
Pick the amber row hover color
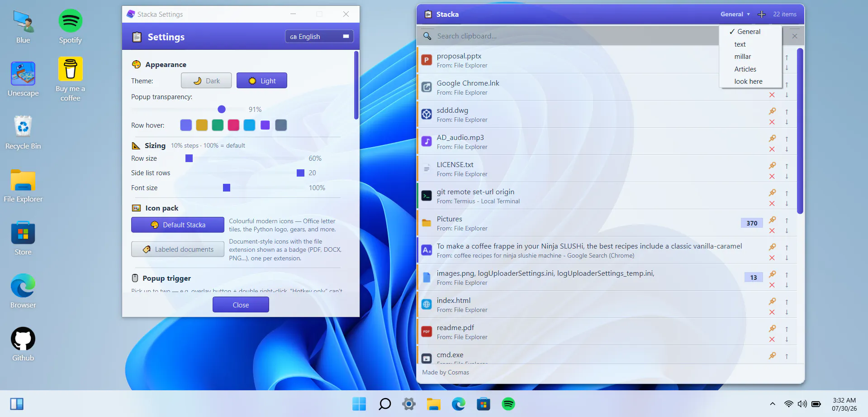click(202, 125)
